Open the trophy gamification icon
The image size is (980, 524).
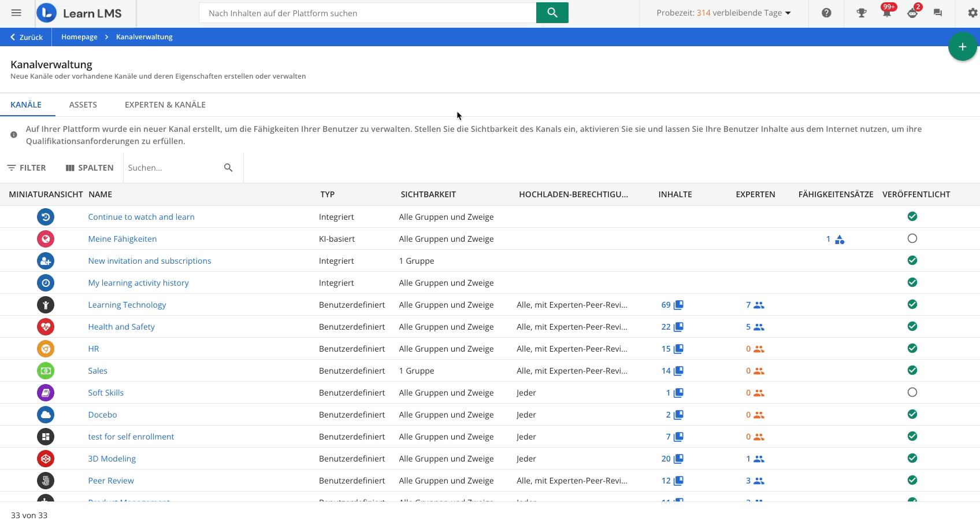click(861, 13)
